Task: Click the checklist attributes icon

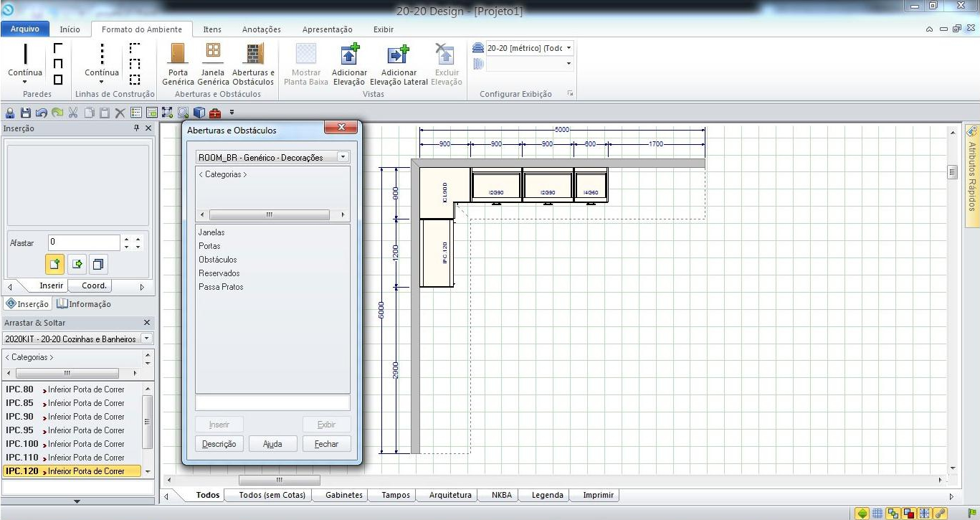Action: point(136,113)
